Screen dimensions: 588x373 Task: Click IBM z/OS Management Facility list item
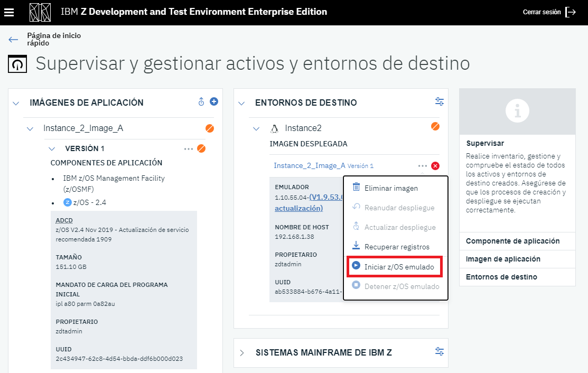click(x=114, y=184)
